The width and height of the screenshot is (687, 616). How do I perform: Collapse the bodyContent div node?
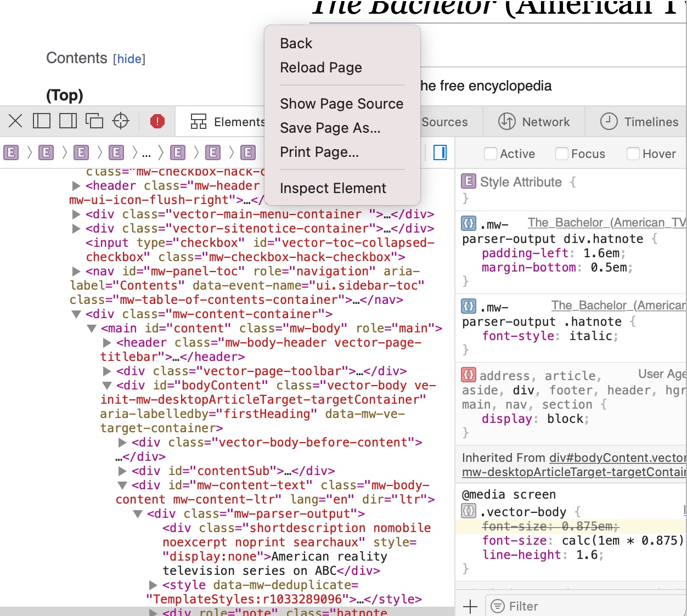pyautogui.click(x=107, y=386)
